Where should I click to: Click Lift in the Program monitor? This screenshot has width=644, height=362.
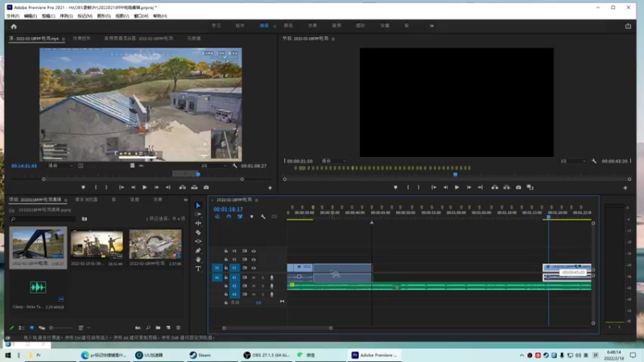pos(494,187)
